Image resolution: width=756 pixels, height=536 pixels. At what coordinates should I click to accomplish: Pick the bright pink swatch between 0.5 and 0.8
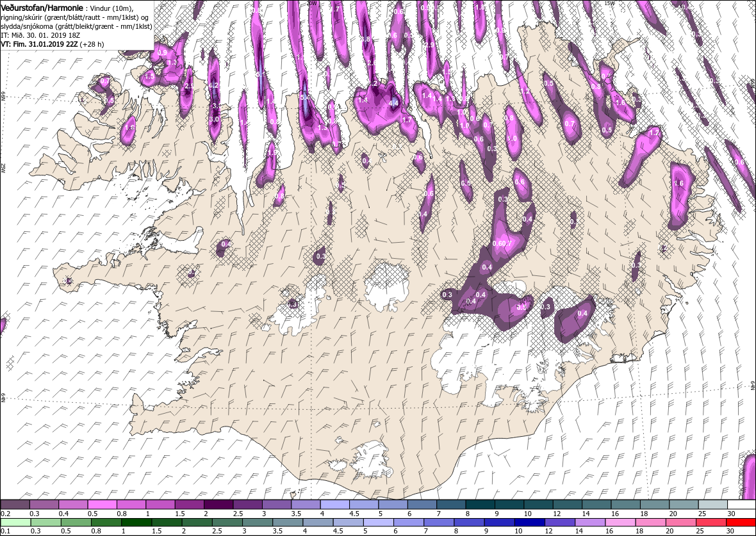click(102, 504)
